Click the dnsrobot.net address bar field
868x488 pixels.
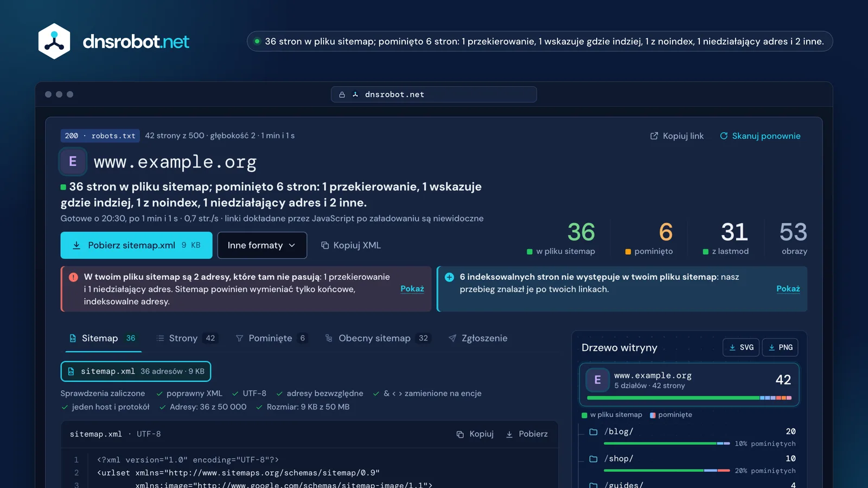click(434, 94)
